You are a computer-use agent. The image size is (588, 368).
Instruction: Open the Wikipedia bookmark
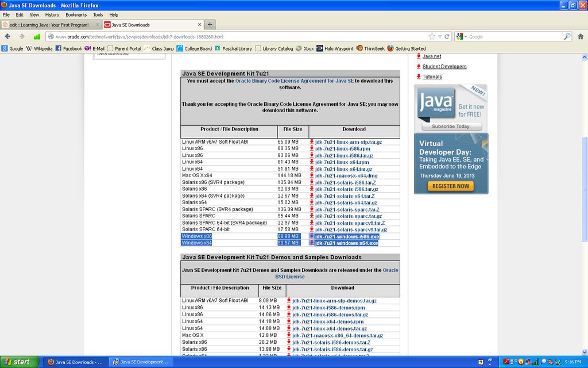40,48
